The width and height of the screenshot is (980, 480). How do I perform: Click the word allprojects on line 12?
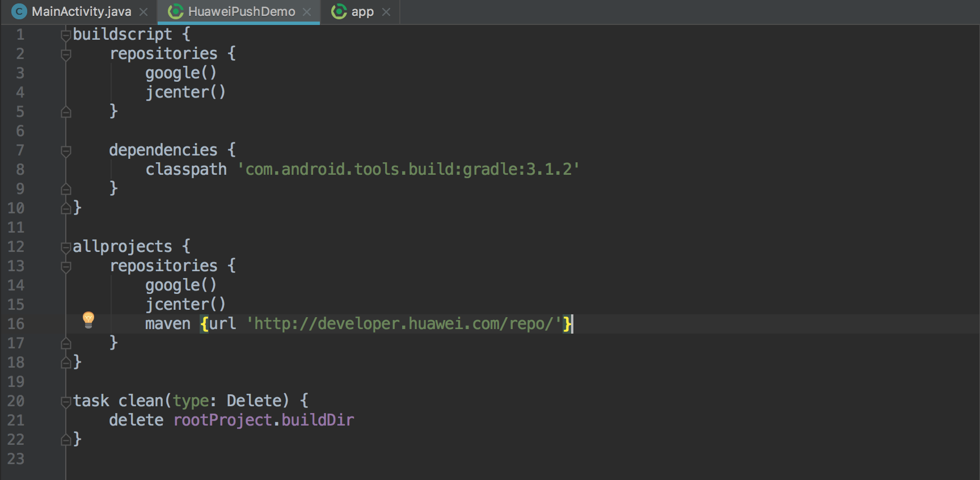(x=122, y=246)
